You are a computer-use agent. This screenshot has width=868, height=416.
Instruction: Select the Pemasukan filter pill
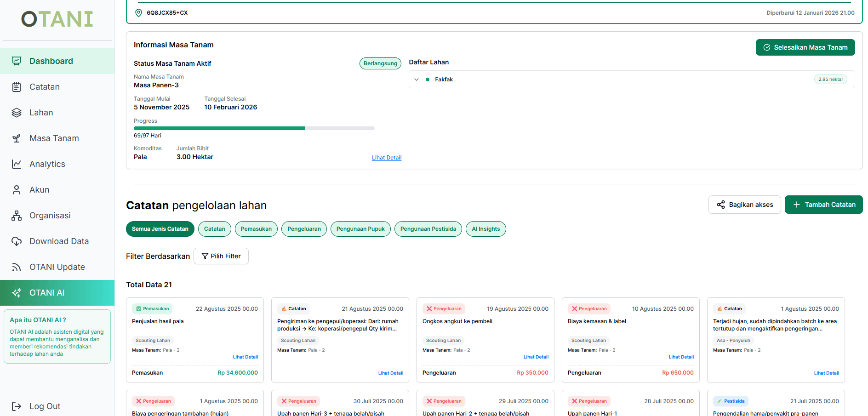[256, 228]
